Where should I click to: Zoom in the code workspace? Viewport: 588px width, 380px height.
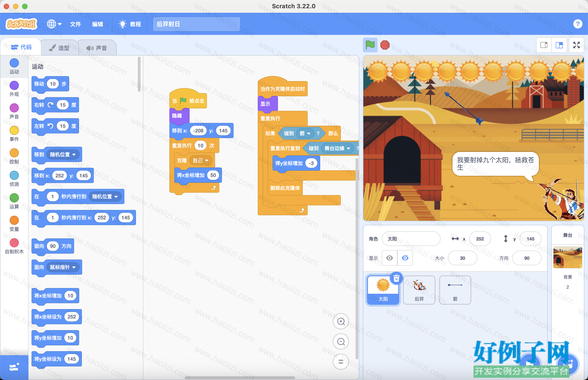coord(341,321)
